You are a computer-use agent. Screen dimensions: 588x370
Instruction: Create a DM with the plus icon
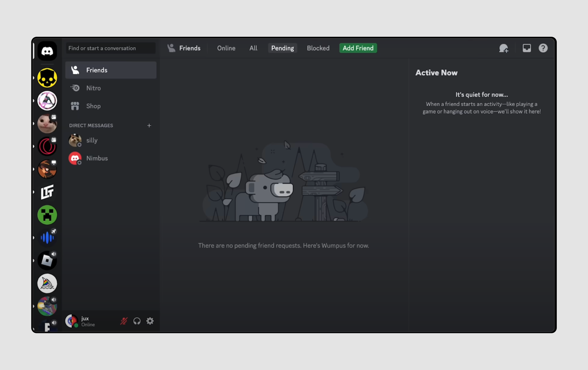(x=149, y=125)
